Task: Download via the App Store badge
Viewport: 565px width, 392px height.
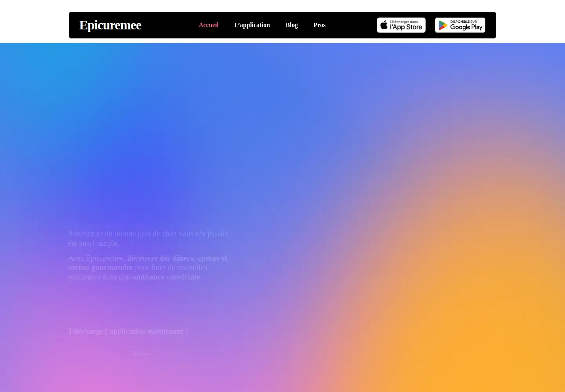Action: click(x=401, y=25)
